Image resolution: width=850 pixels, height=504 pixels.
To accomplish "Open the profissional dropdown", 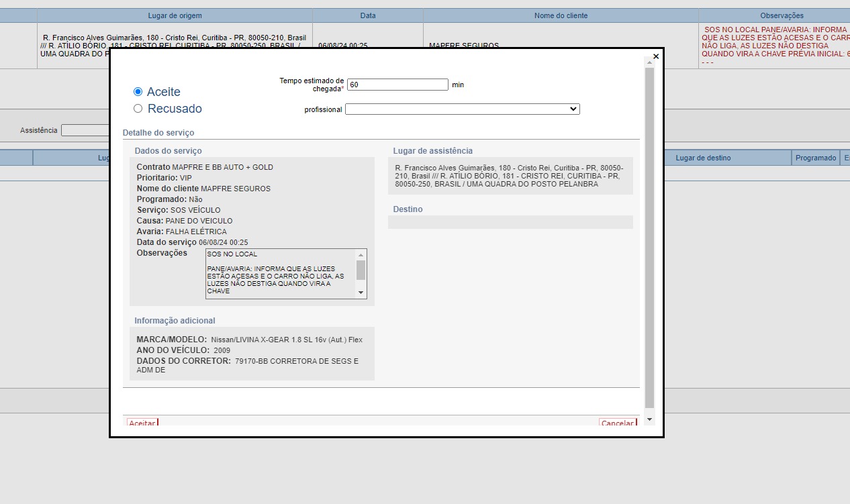I will point(462,109).
